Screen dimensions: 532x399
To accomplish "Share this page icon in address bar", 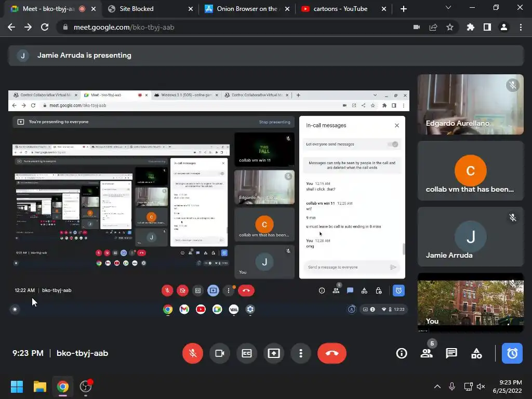I will pyautogui.click(x=433, y=27).
